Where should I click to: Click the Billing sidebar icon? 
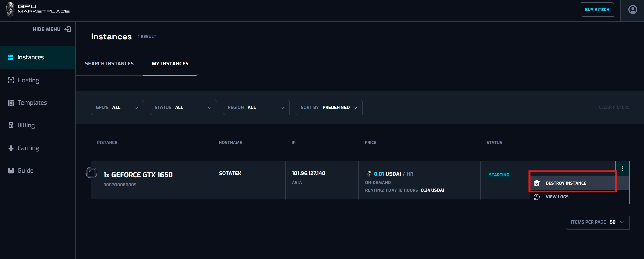pyautogui.click(x=11, y=125)
